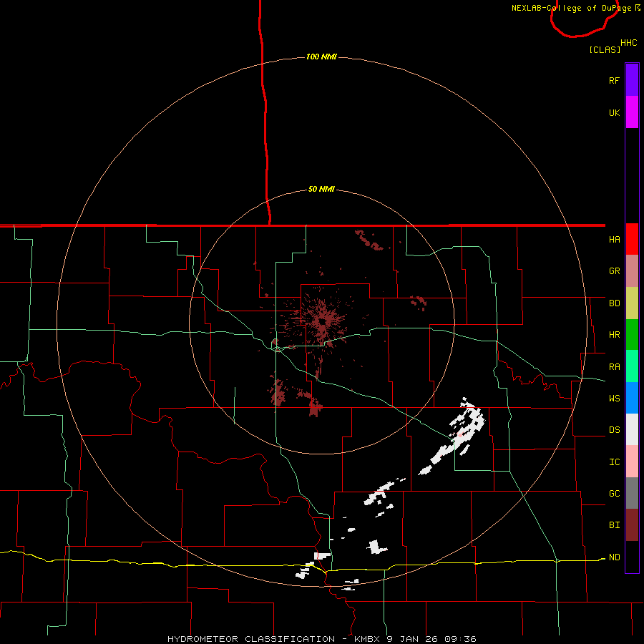Click the HYDROMETEOR CLASSIFICATION caption text

251,639
